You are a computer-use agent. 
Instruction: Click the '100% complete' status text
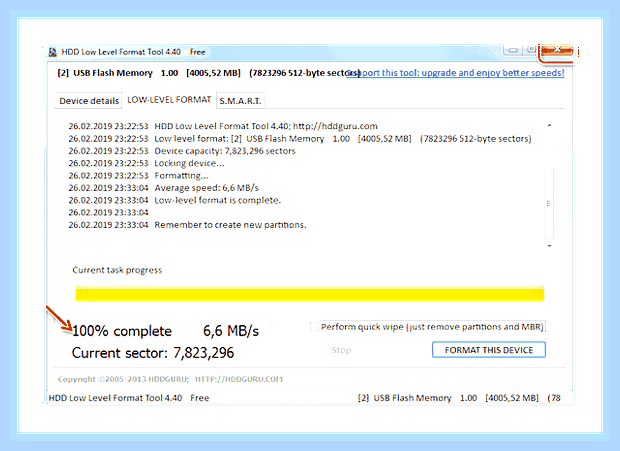pos(122,331)
